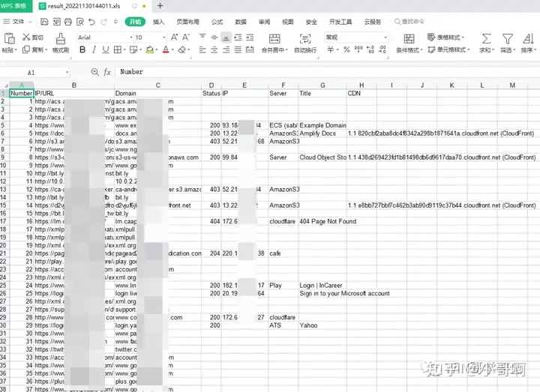Image resolution: width=540 pixels, height=392 pixels.
Task: Open the Arial font name dropdown
Action: click(130, 37)
